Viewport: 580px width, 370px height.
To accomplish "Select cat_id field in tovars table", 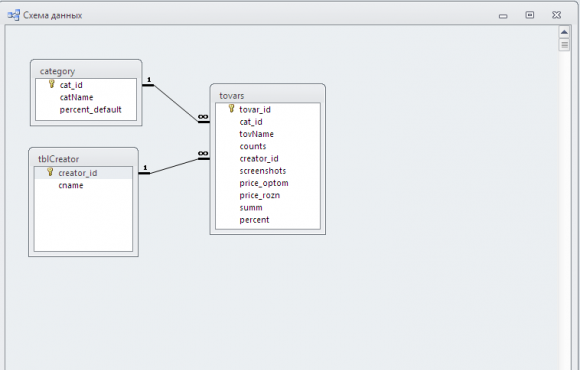I will pos(268,122).
